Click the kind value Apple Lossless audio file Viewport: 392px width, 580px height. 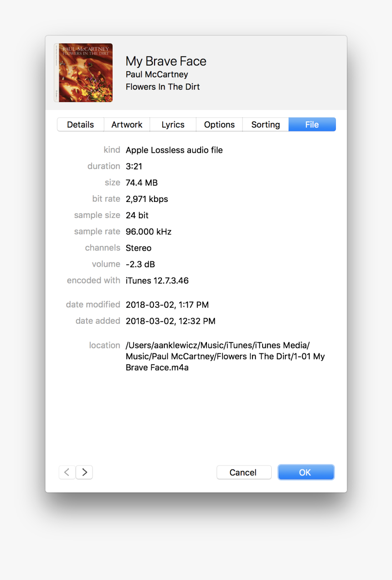click(174, 150)
